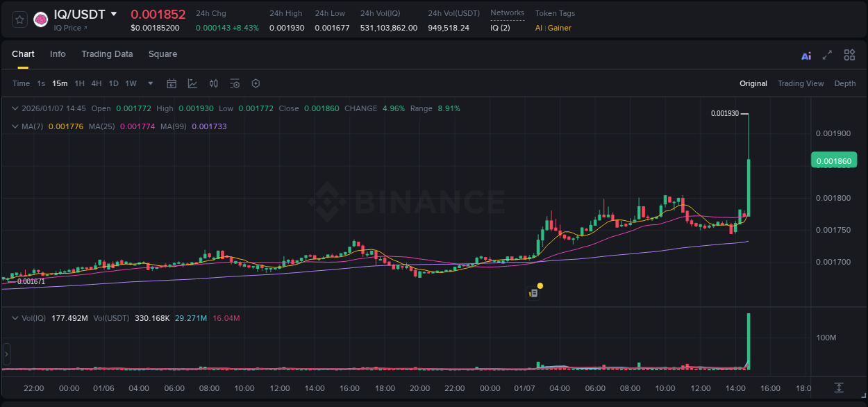Screen dimensions: 868x407
Task: Open the widgets grid icon near Ai
Action: coord(849,55)
